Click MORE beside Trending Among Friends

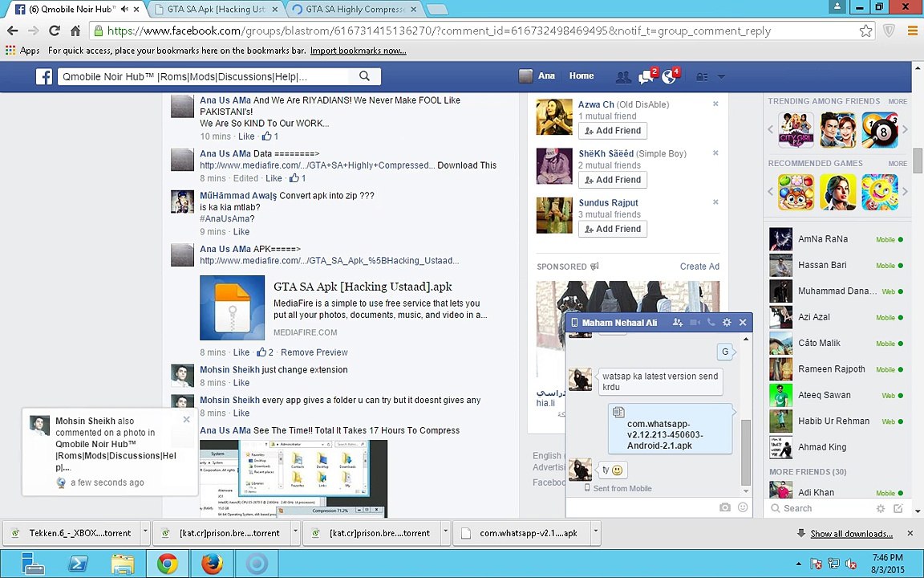[898, 101]
